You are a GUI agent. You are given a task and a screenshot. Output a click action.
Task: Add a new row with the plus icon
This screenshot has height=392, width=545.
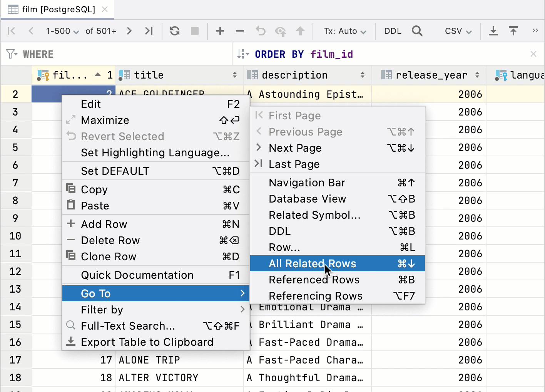click(x=220, y=31)
